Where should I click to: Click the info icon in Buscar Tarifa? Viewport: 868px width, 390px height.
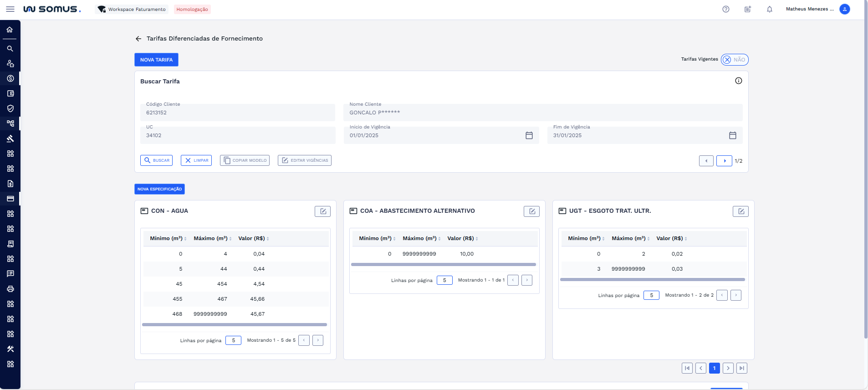738,81
